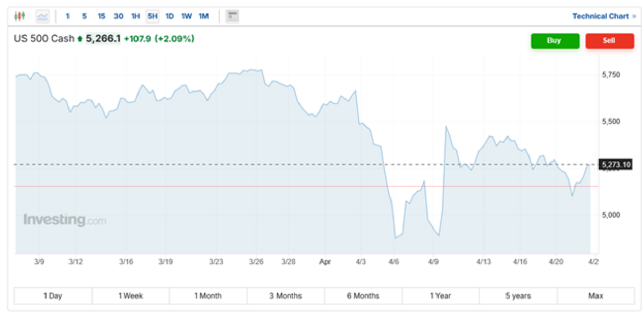This screenshot has width=644, height=319.
Task: Click the Technical Chart double-arrow icon
Action: tap(634, 16)
